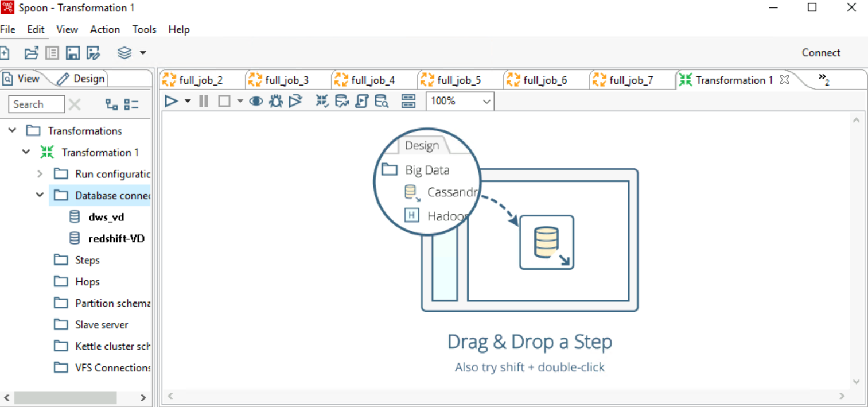The width and height of the screenshot is (868, 407).
Task: Click the tree panel scroll-right arrow
Action: tap(143, 397)
